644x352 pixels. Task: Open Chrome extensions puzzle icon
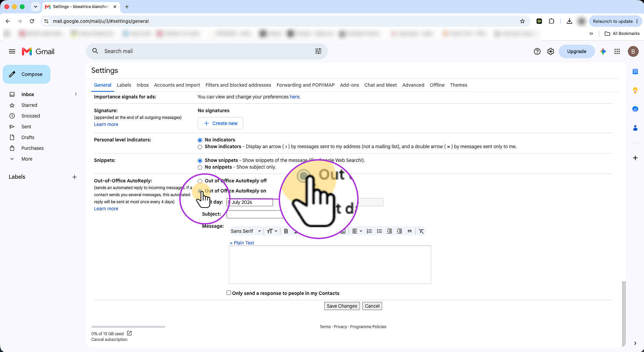pos(551,21)
